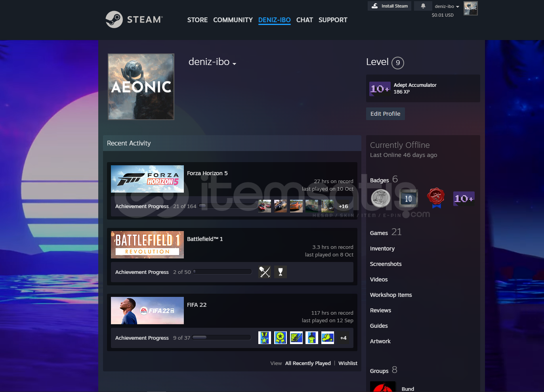This screenshot has width=544, height=392.
Task: Open second Forza Horizon 5 achievement icon
Action: coord(281,206)
